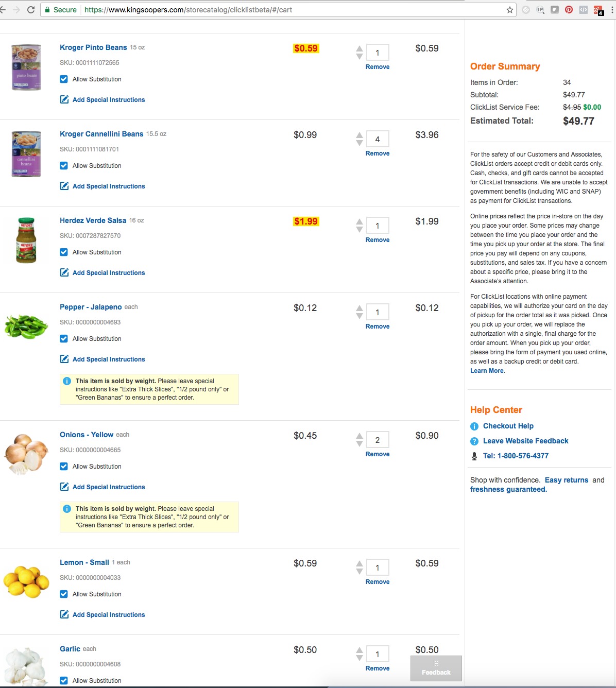Click the Todoist extension icon
Screen dimensions: 616x688
(x=598, y=10)
